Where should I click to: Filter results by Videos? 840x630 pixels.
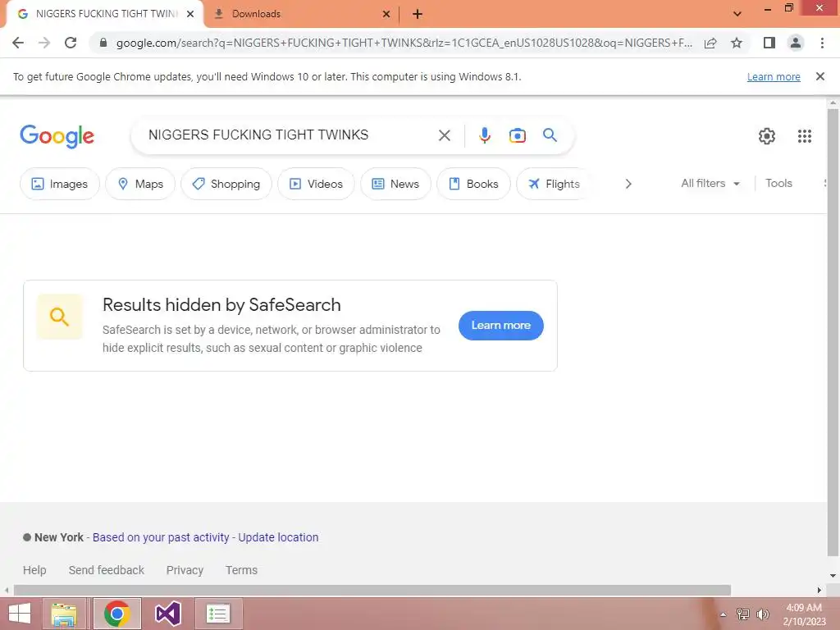(316, 184)
